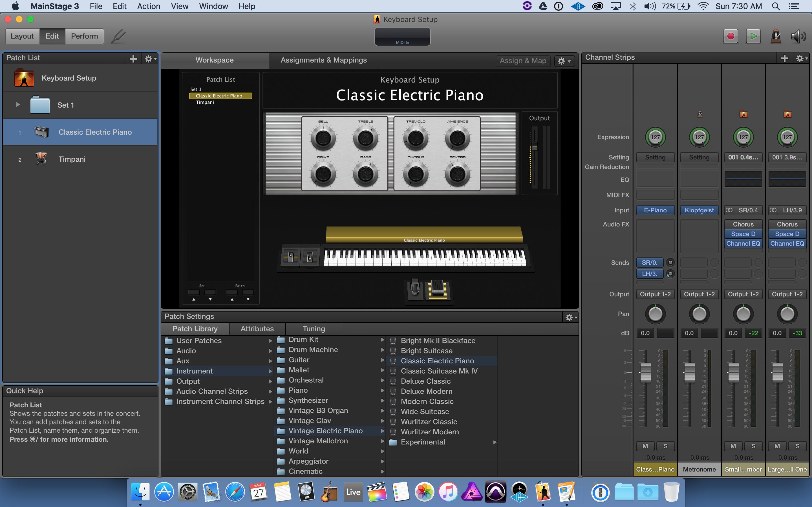This screenshot has width=812, height=507.
Task: Open Patch List gear action menu
Action: click(150, 59)
